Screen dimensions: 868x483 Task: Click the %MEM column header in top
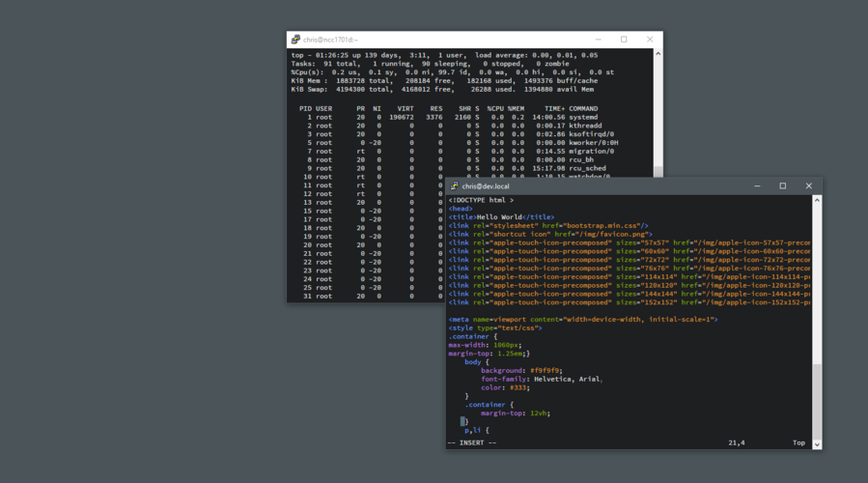click(516, 108)
